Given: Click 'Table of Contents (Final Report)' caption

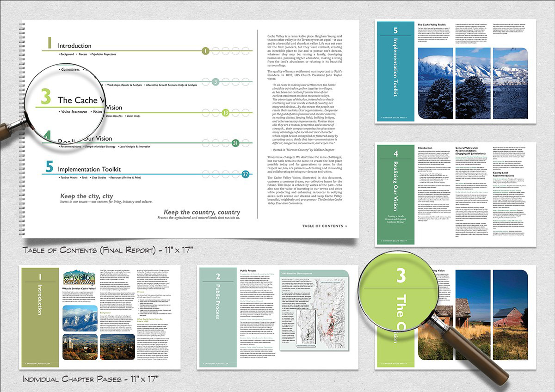Looking at the screenshot, I should coord(107,251).
